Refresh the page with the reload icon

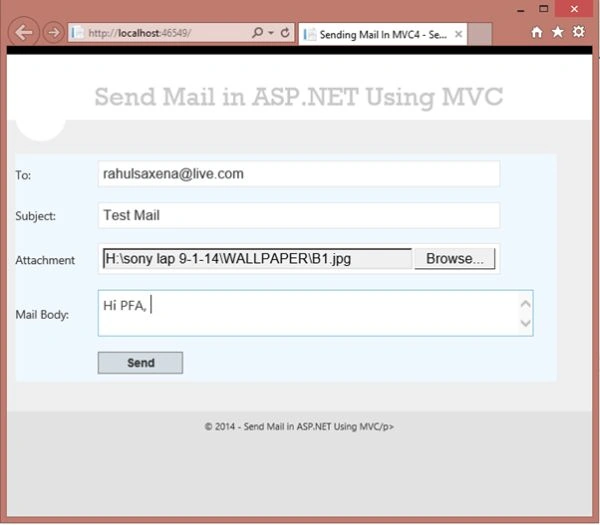[285, 33]
